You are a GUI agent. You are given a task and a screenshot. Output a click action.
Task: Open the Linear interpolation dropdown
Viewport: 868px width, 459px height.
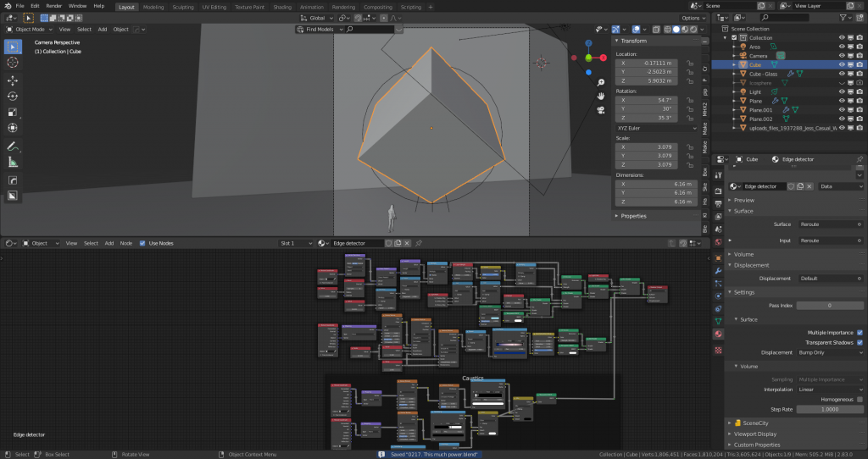(x=831, y=390)
